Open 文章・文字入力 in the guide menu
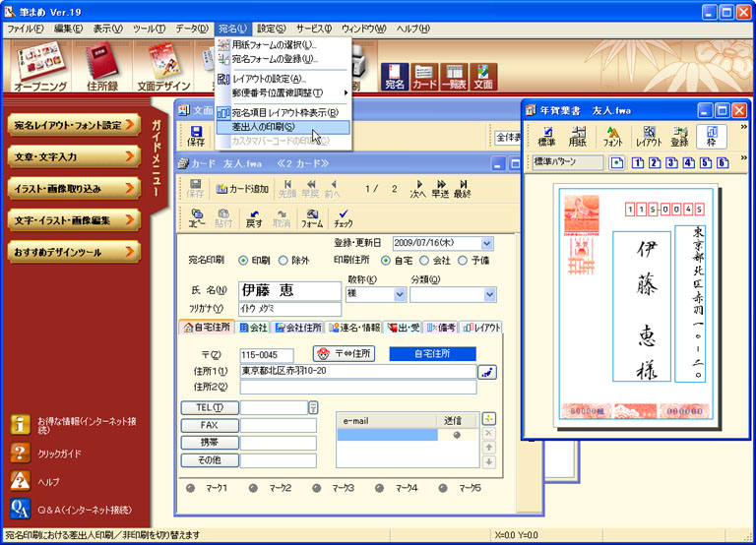This screenshot has width=756, height=545. pyautogui.click(x=74, y=155)
